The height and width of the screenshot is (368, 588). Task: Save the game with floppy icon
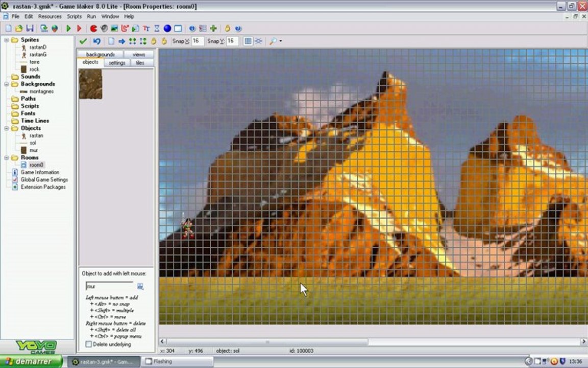coord(30,29)
